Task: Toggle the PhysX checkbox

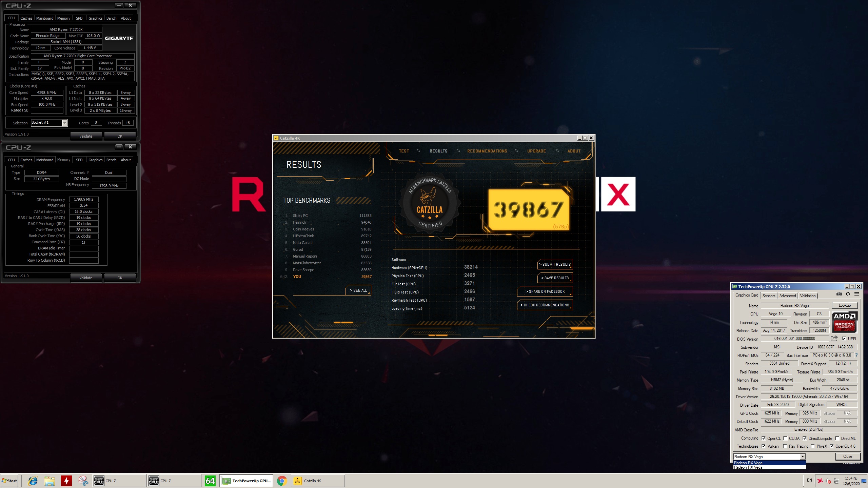Action: tap(813, 446)
